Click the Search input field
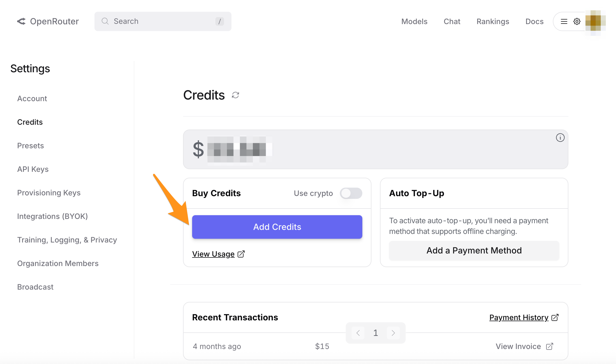 163,21
